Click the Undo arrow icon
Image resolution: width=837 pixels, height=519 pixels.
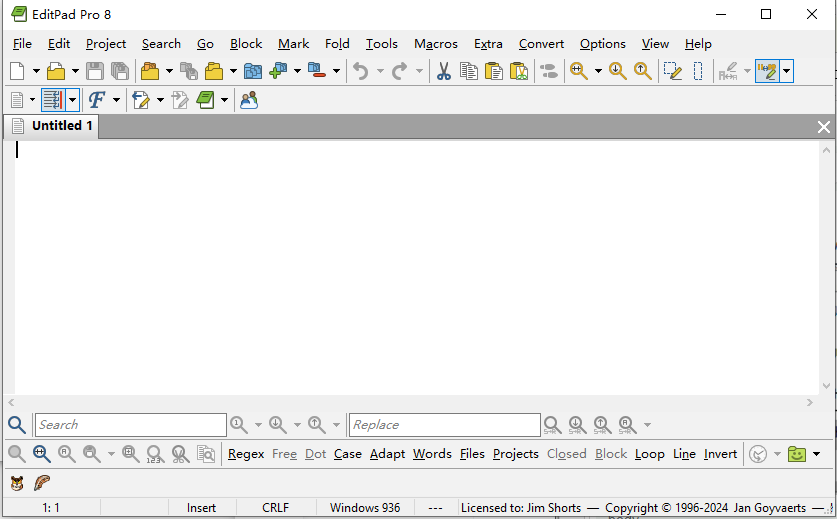click(361, 71)
